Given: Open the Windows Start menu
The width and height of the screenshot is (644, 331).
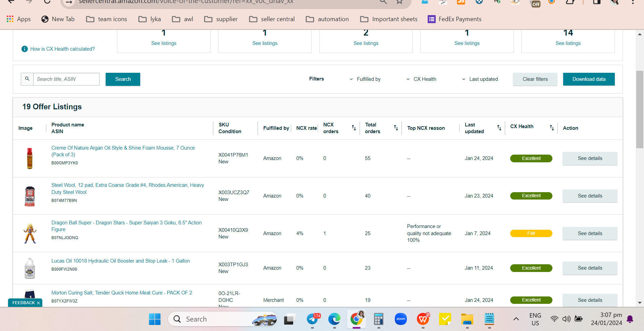Looking at the screenshot, I should [x=155, y=319].
